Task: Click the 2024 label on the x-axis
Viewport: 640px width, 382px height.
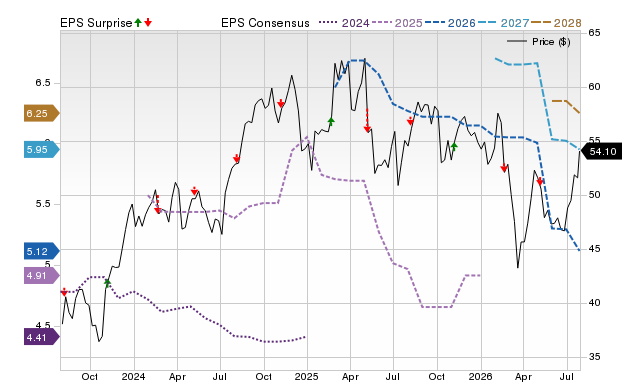Action: 133,376
